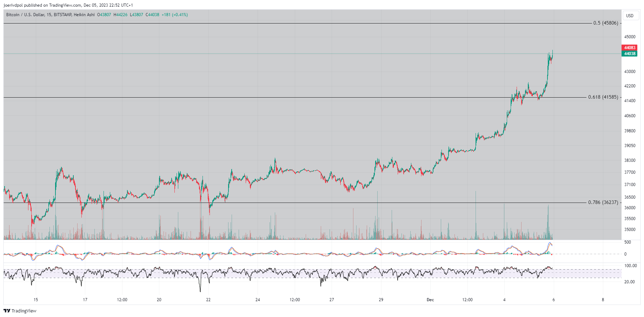Click the published-by header text at top

coord(68,5)
